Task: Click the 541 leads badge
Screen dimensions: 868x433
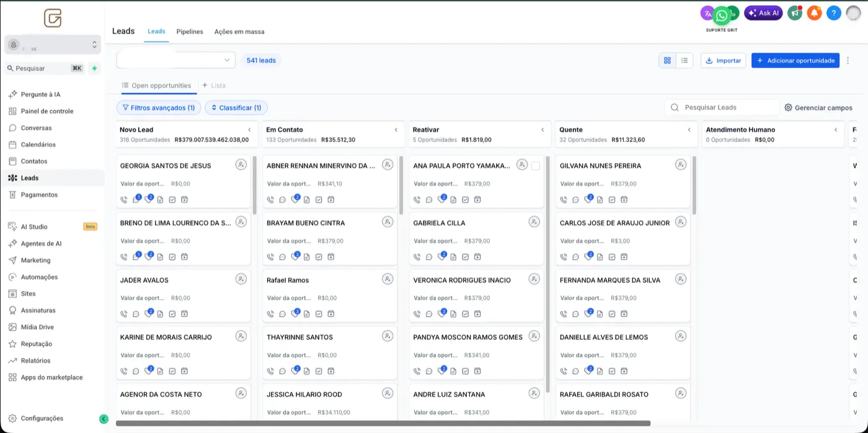Action: coord(261,61)
